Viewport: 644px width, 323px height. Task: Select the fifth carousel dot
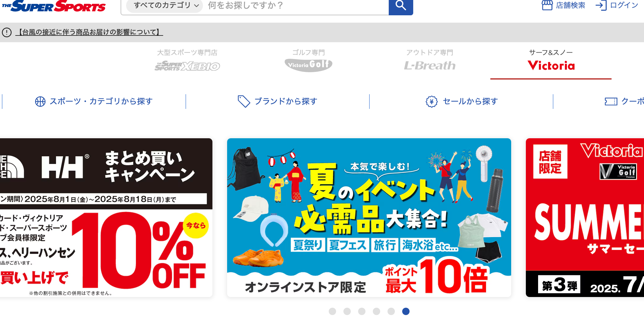tap(391, 311)
